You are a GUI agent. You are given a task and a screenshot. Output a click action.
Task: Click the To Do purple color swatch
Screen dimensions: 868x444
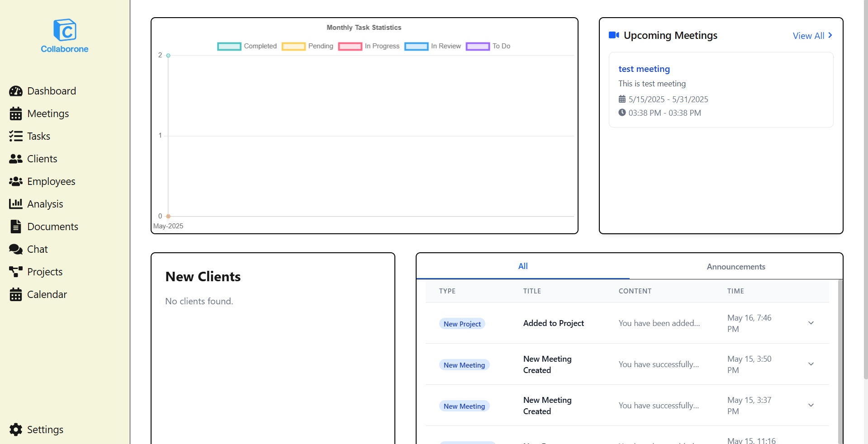click(x=478, y=46)
